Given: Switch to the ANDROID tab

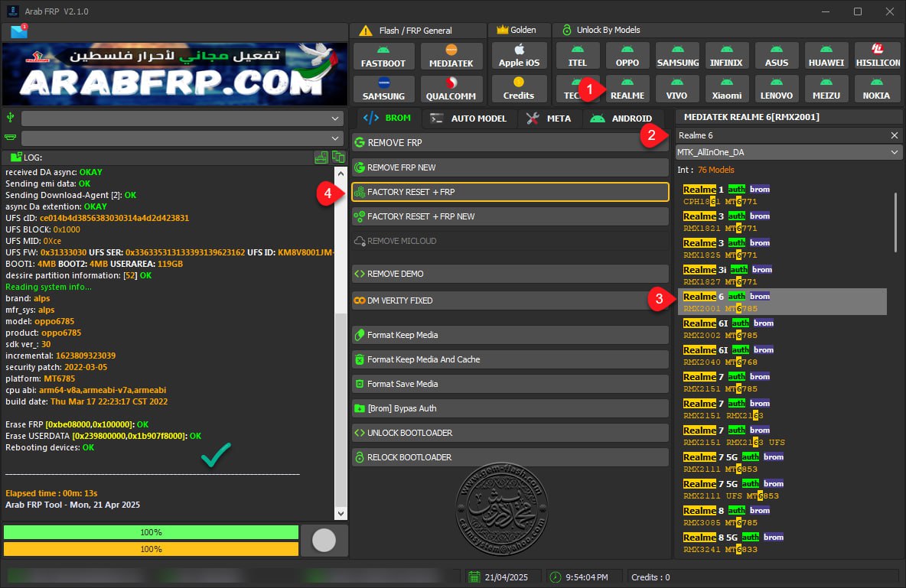Looking at the screenshot, I should point(621,119).
